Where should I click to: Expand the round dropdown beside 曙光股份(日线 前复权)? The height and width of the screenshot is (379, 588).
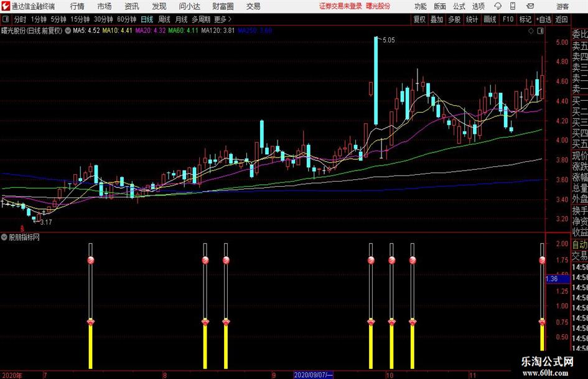[68, 30]
